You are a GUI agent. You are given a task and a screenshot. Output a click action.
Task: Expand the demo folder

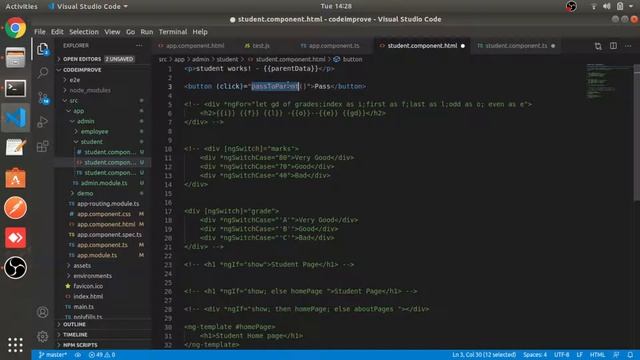(85, 193)
